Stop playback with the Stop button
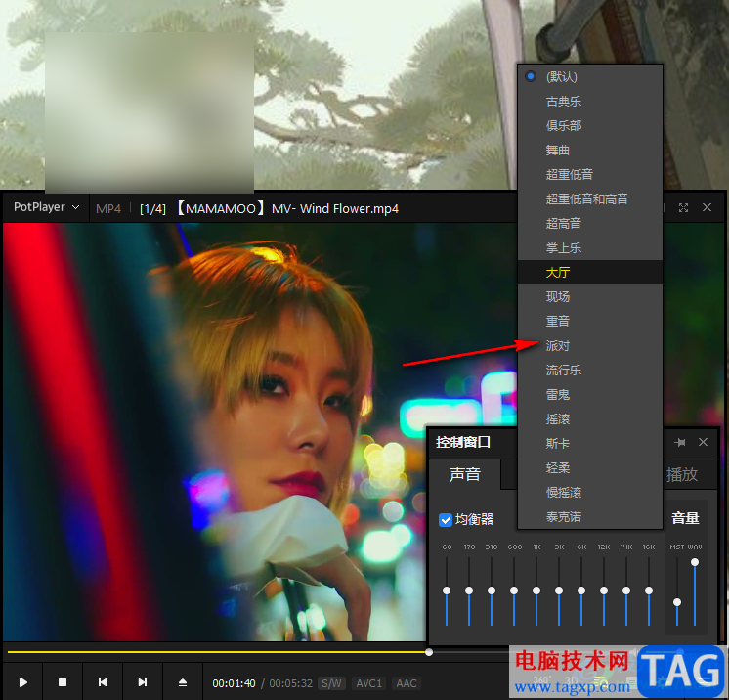 coord(63,682)
